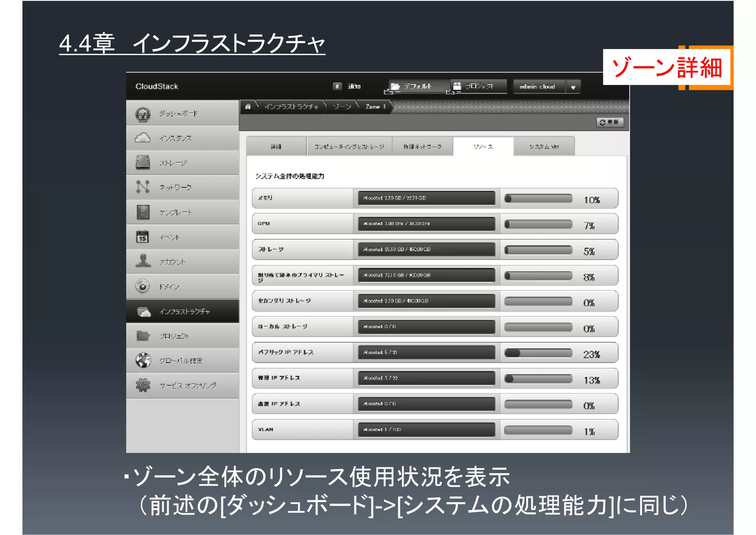Viewport: 756px width, 535px height.
Task: Click the CloudStack logo text
Action: [157, 86]
